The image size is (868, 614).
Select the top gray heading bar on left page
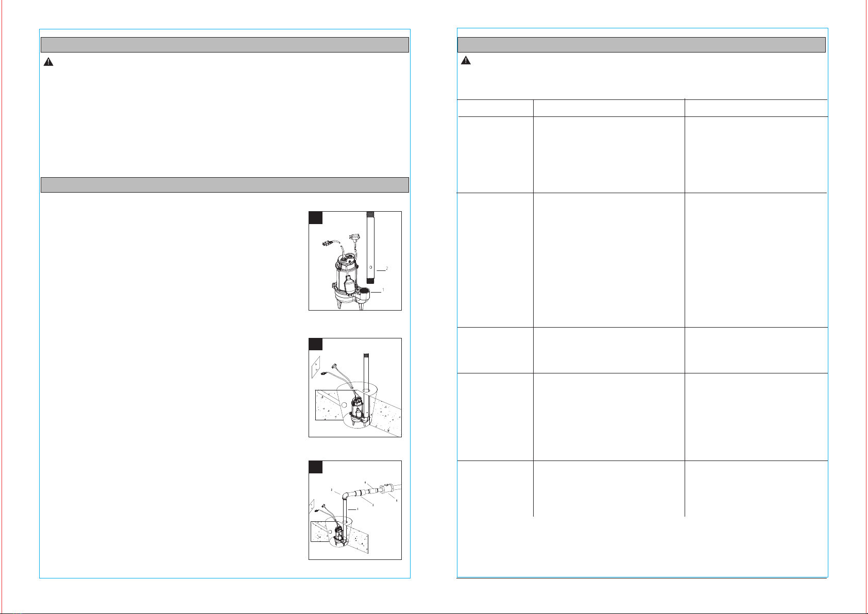225,45
